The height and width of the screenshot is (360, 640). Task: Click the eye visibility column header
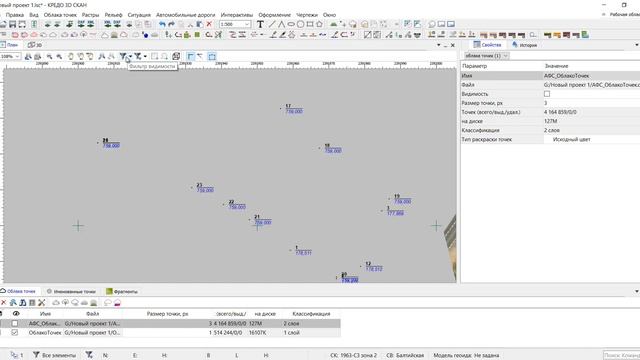click(x=16, y=313)
